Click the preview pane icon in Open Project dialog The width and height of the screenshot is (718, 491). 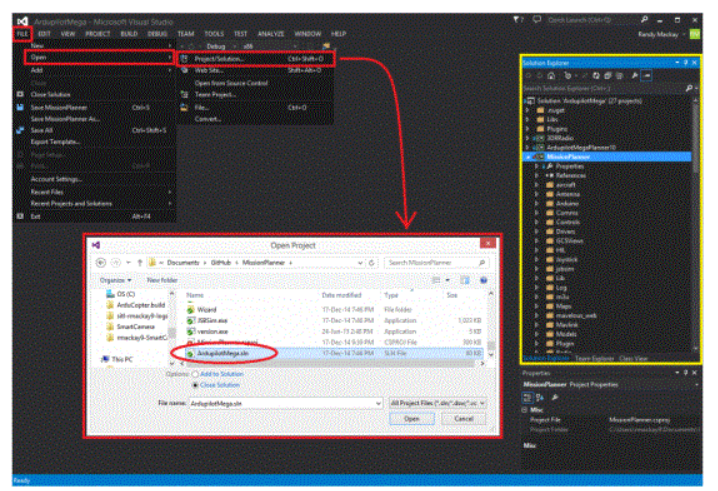click(x=464, y=280)
